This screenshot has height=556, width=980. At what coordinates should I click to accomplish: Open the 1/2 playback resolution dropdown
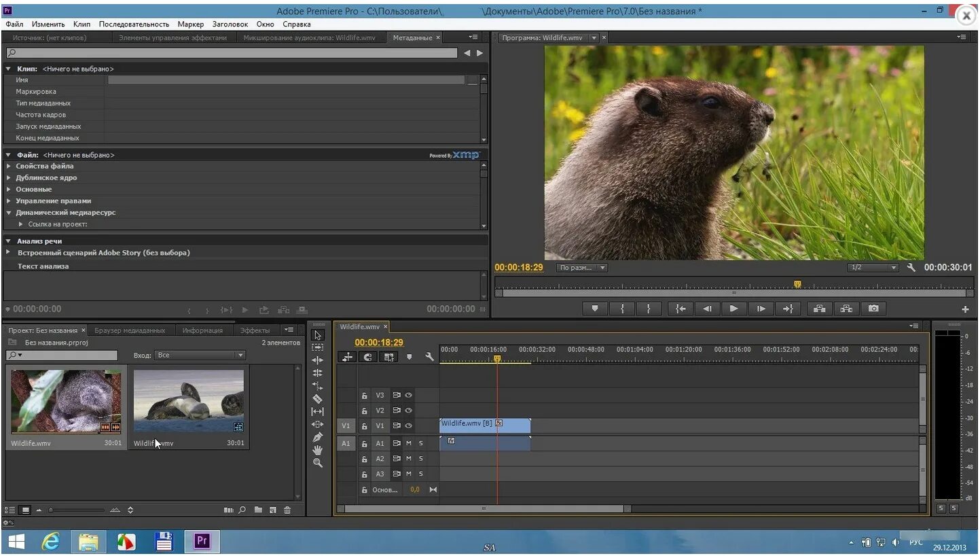(x=873, y=268)
